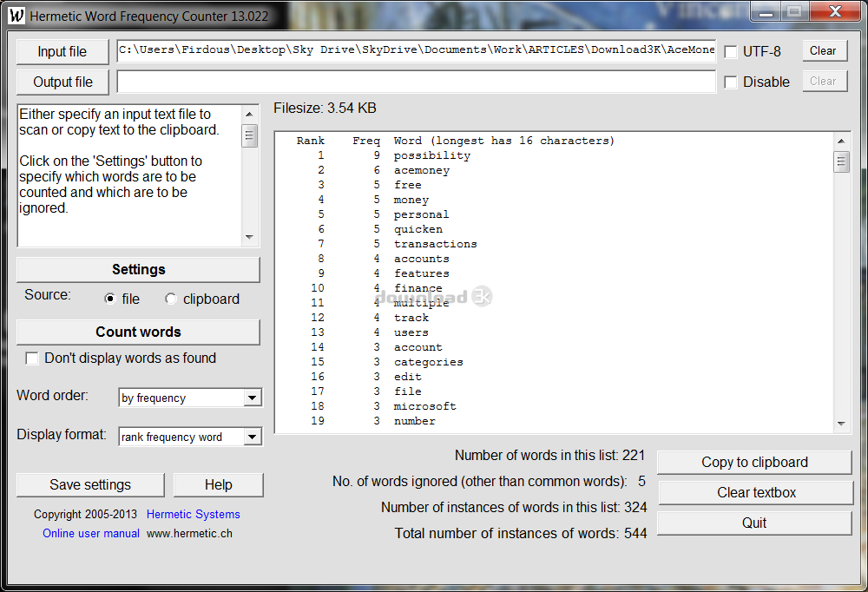Image resolution: width=868 pixels, height=592 pixels.
Task: Click the Output file button
Action: click(x=62, y=82)
